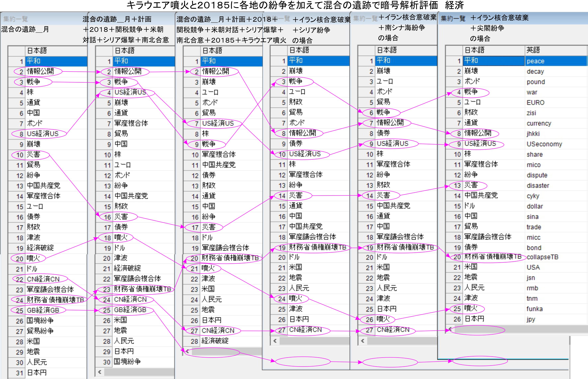This screenshot has height=379, width=588.
Task: Select row 4 株 entry
Action: click(30, 92)
